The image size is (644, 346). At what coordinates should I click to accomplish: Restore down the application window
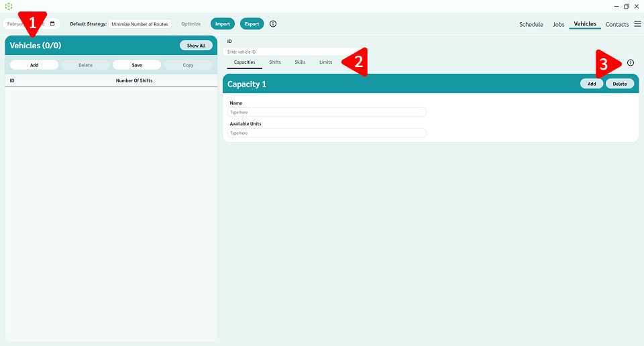(x=626, y=6)
